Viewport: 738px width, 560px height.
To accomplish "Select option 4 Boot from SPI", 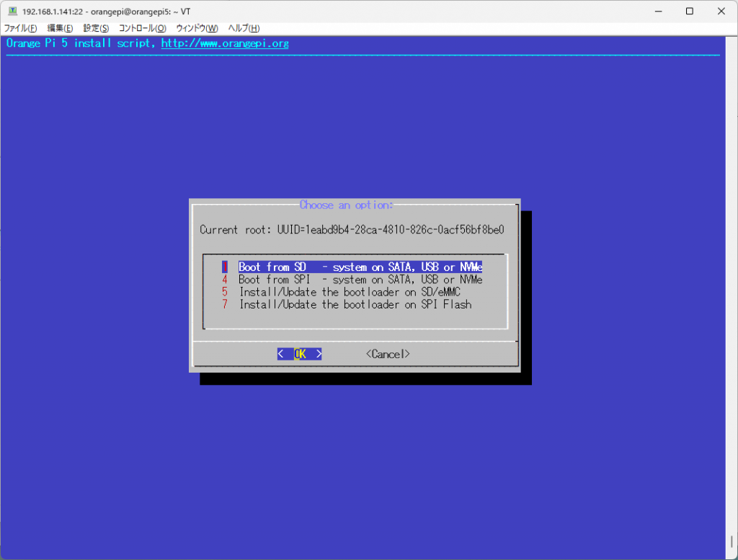I will click(352, 280).
